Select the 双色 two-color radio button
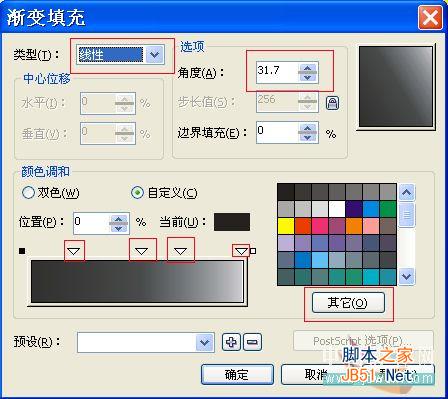 [x=28, y=192]
